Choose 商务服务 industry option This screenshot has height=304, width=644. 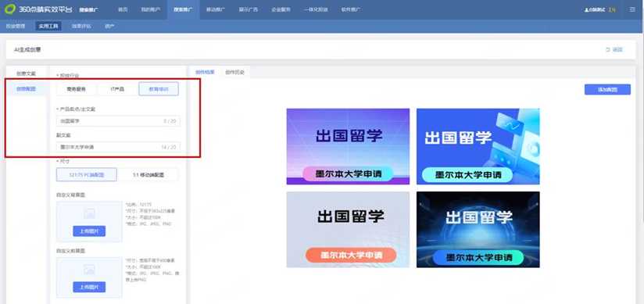click(x=76, y=89)
